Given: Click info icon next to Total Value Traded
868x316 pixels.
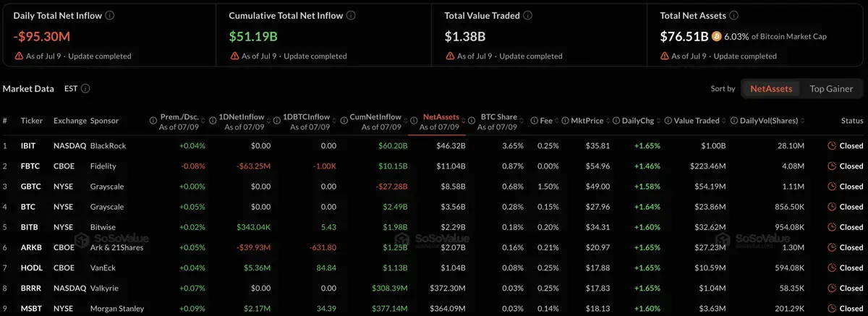Looking at the screenshot, I should pyautogui.click(x=527, y=15).
